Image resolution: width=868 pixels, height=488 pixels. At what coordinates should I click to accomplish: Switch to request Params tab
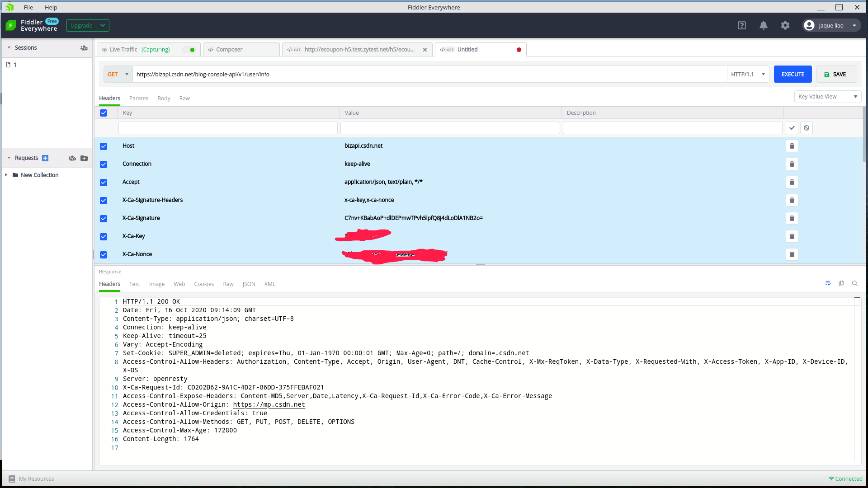(139, 99)
